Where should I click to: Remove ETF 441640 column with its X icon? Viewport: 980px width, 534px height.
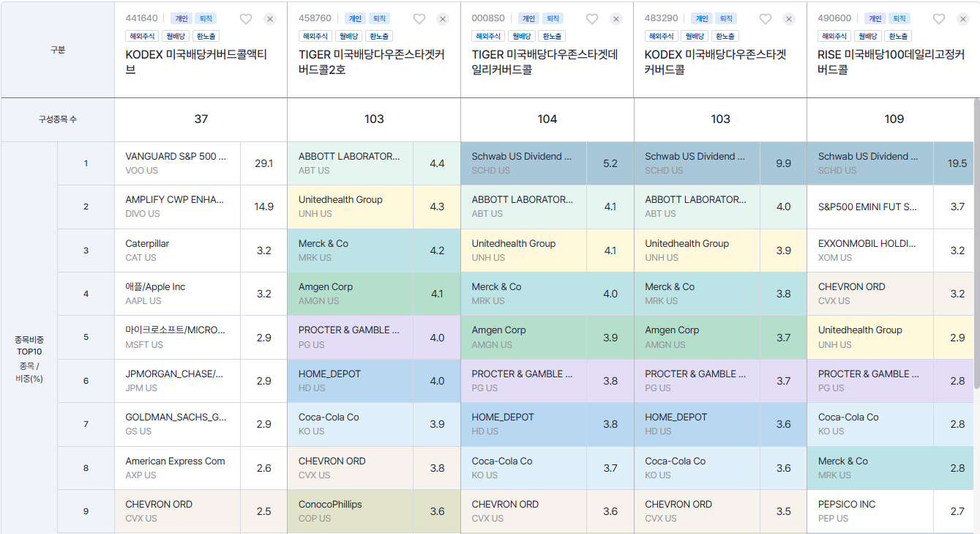coord(270,19)
